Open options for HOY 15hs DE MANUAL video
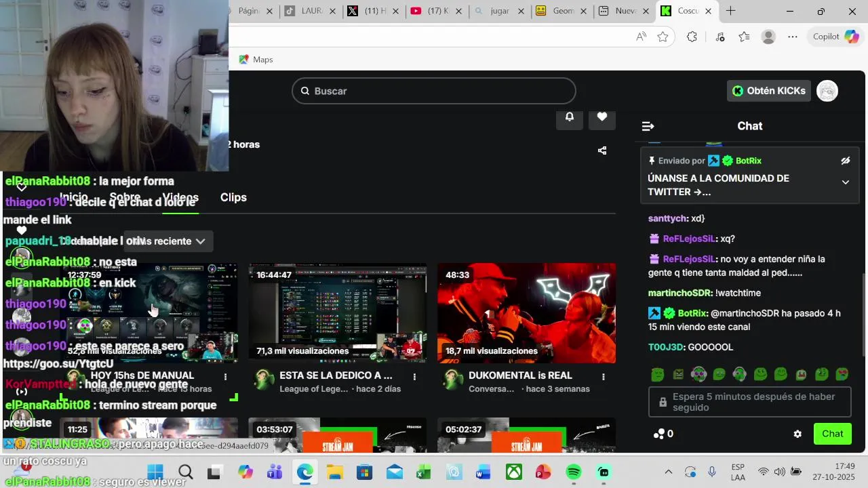This screenshot has width=868, height=488. pos(226,376)
